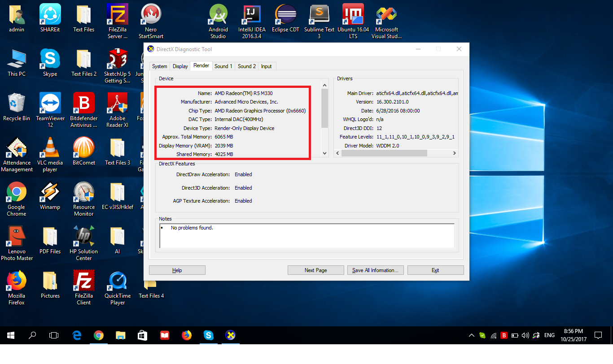The width and height of the screenshot is (613, 364).
Task: Select the EC v3ISJHklef folder
Action: (118, 196)
